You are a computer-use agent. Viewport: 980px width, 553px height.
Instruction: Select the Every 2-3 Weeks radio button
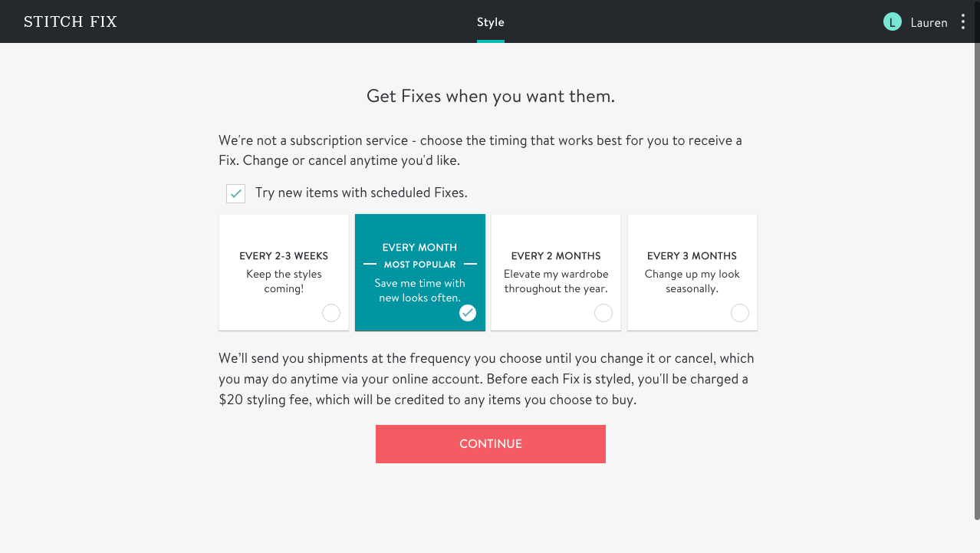pos(331,313)
